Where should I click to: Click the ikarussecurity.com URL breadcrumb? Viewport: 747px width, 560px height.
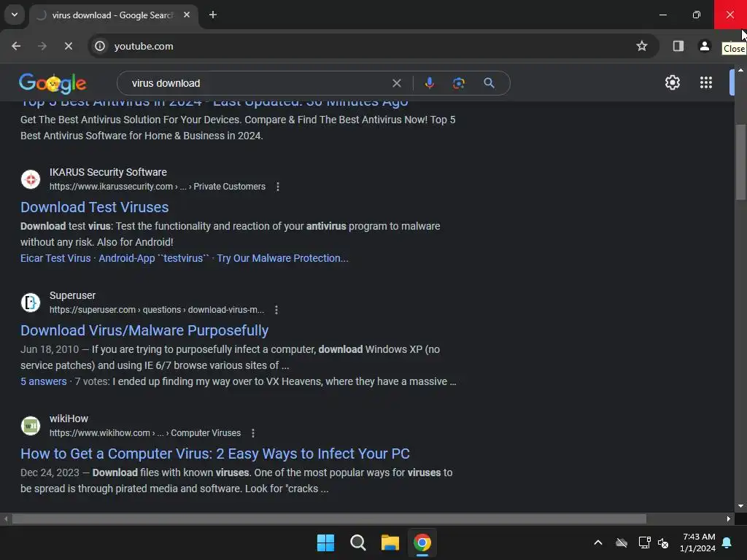click(x=158, y=187)
